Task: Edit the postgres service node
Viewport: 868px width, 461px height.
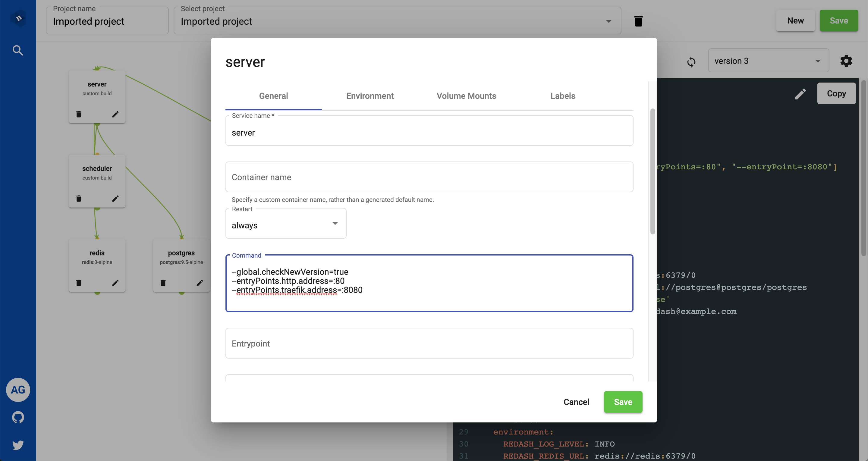Action: pos(200,283)
